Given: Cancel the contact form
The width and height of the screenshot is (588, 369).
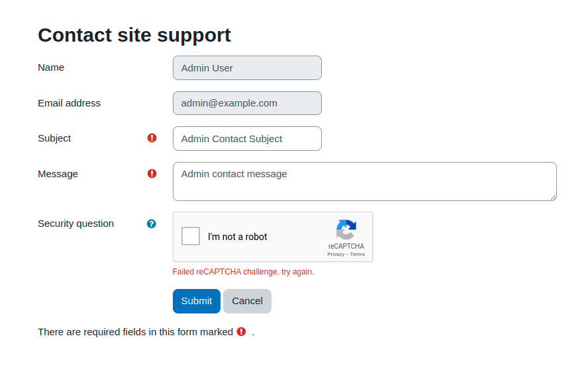Looking at the screenshot, I should (247, 301).
